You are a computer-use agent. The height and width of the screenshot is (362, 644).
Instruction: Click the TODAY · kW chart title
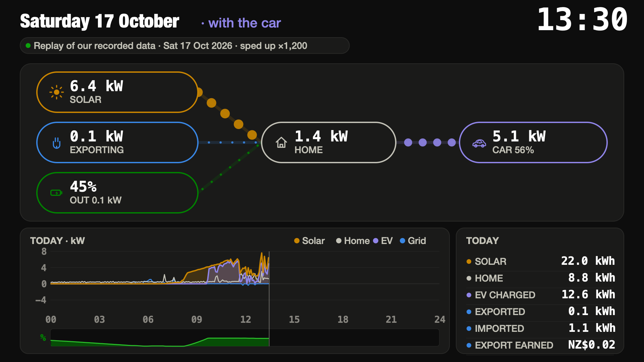[x=57, y=241]
